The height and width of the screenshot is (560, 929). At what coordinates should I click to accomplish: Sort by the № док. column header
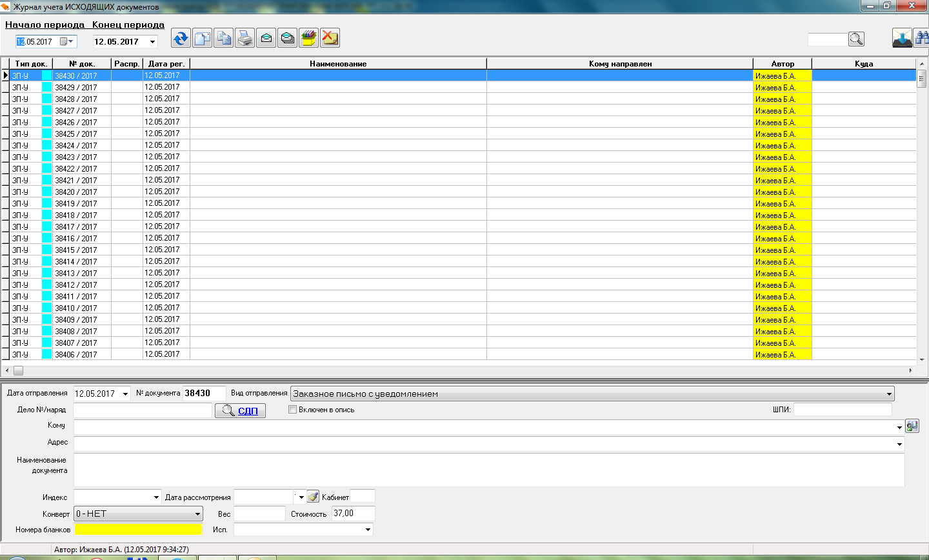coord(82,64)
